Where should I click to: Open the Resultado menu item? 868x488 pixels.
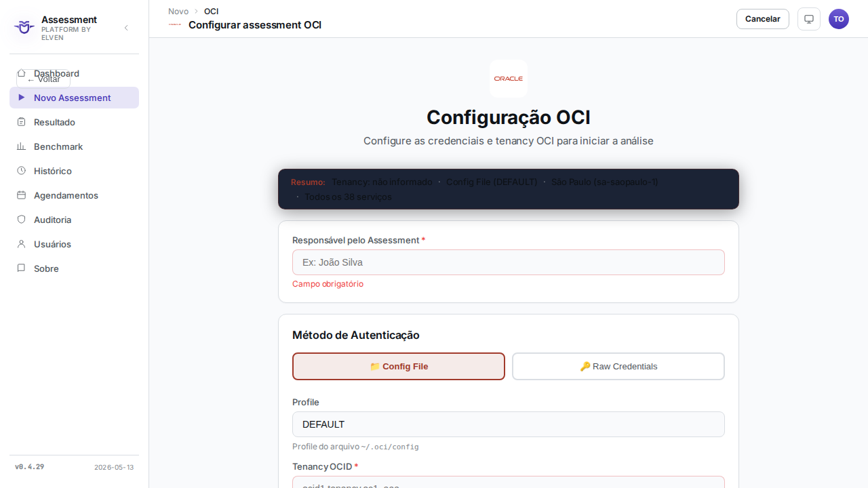74,122
